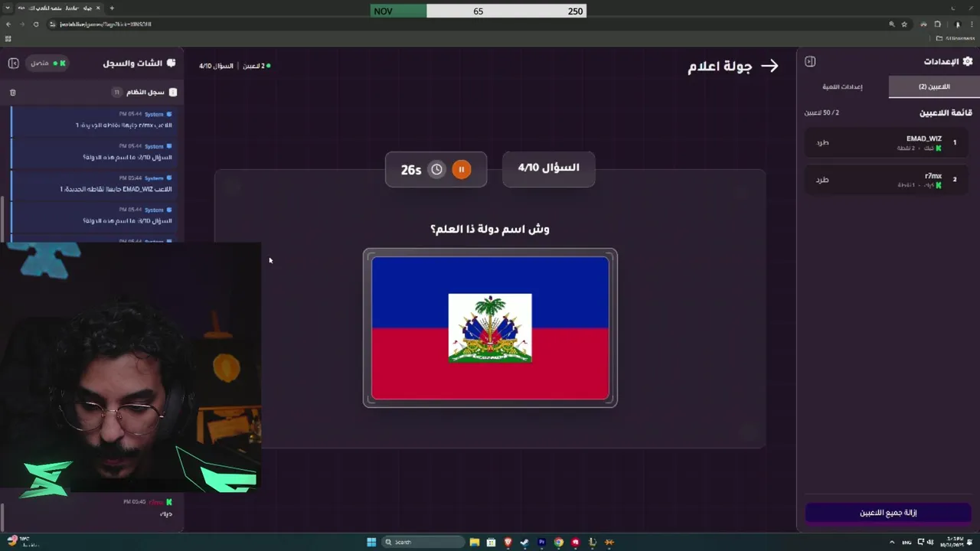Viewport: 980px width, 551px height.
Task: Show hidden system tray icons
Action: pos(891,542)
